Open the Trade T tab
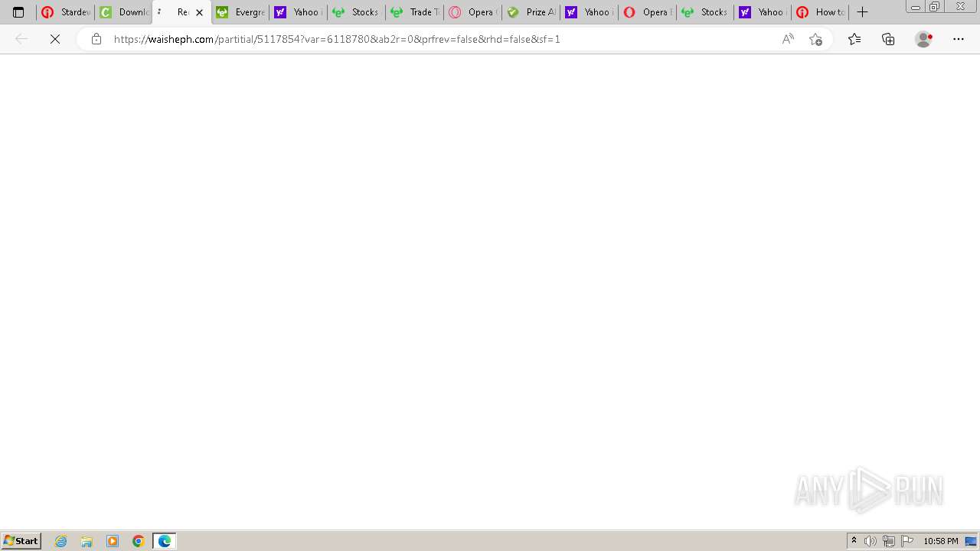Screen dimensions: 980x551 tap(415, 12)
